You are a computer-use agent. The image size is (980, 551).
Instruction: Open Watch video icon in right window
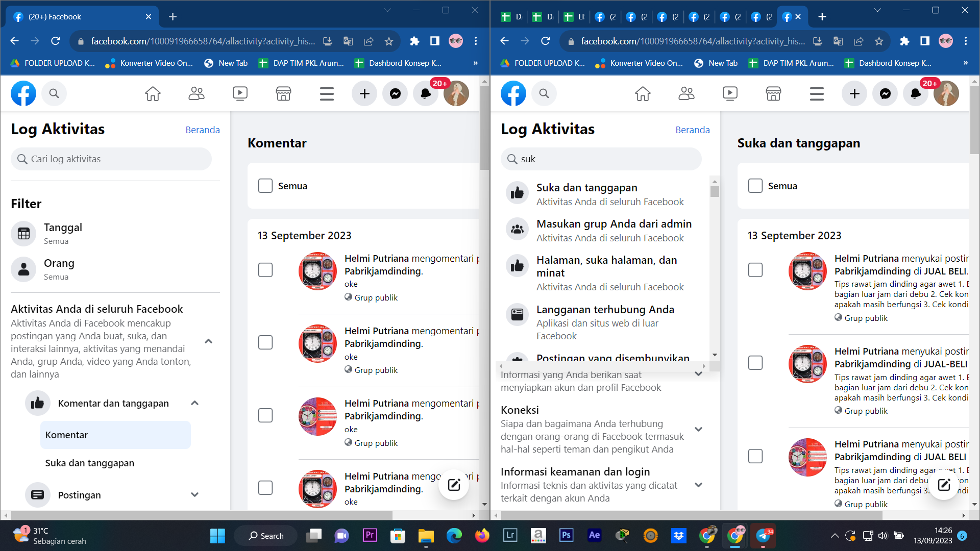click(730, 94)
